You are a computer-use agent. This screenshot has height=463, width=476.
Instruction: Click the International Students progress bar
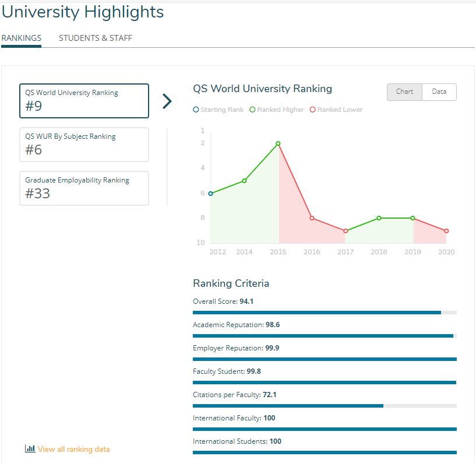pyautogui.click(x=325, y=453)
